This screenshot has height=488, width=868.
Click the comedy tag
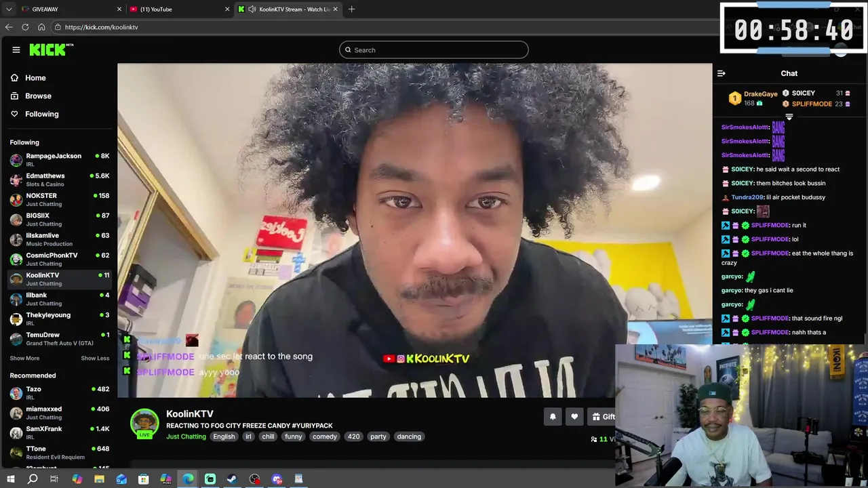coord(325,436)
